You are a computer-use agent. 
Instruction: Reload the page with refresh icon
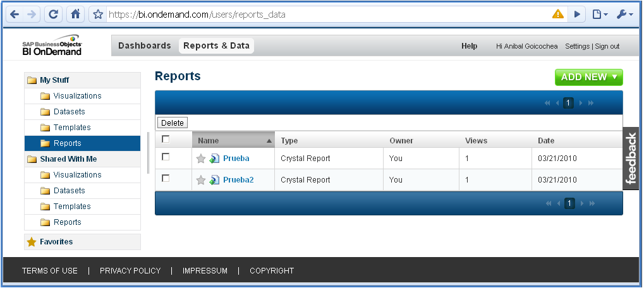point(54,14)
